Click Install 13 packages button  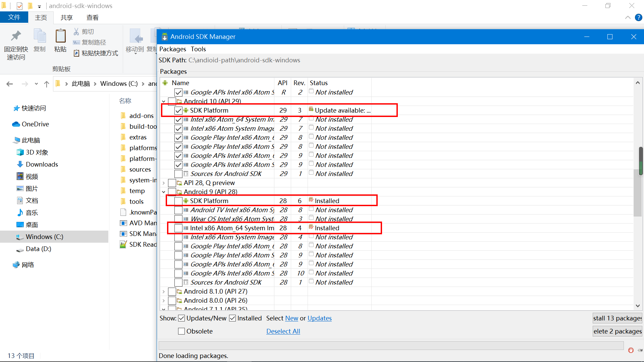(x=617, y=318)
